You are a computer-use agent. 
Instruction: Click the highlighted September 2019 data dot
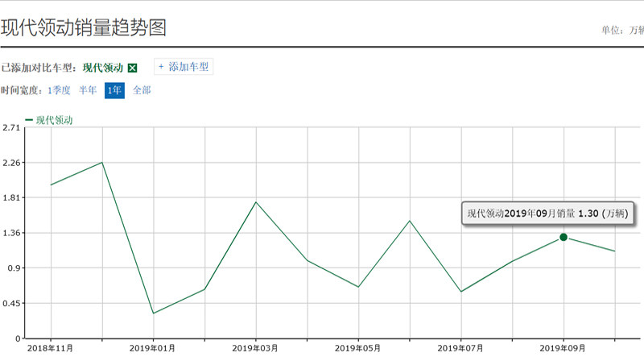563,237
